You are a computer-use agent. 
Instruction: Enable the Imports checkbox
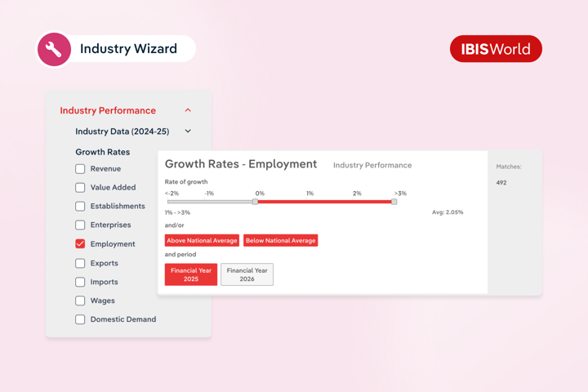[80, 283]
